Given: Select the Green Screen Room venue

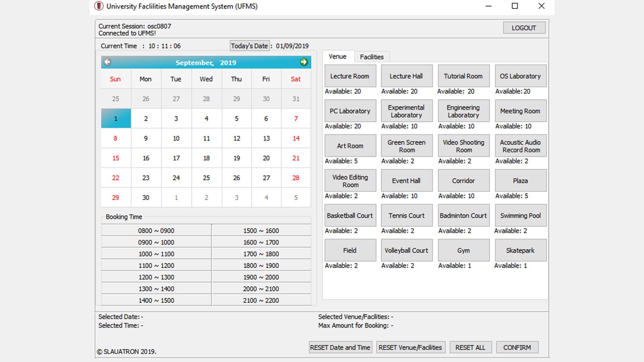Looking at the screenshot, I should tap(406, 146).
